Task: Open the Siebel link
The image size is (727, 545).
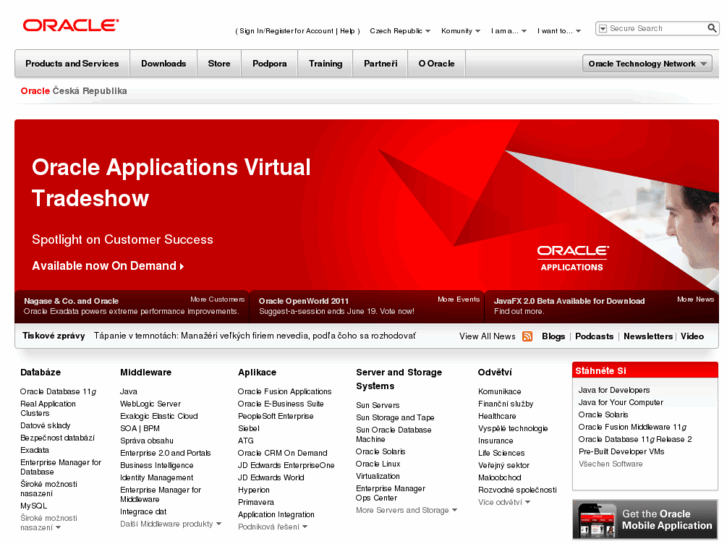Action: click(249, 429)
